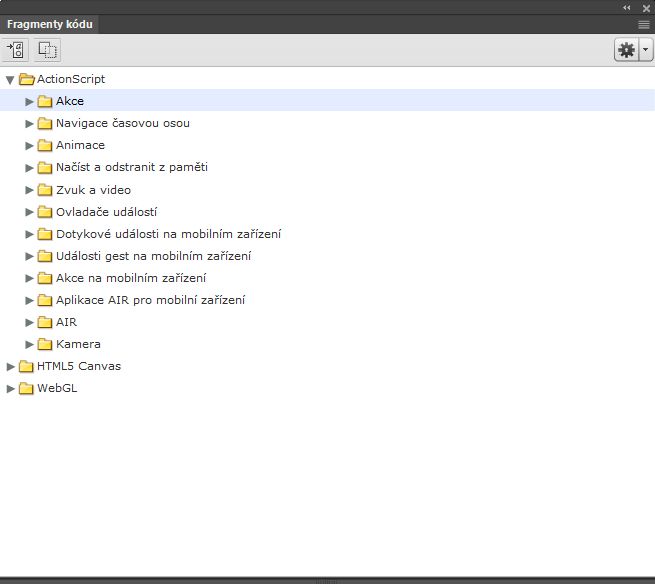
Task: Click the Kamera folder icon
Action: 45,344
